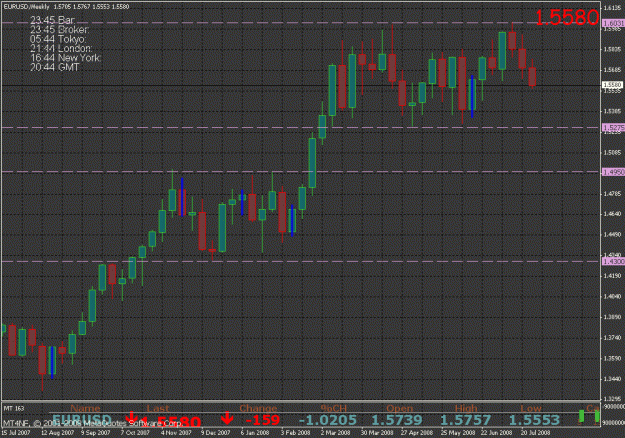Select the pink 1.4950 level price tag

(x=613, y=172)
